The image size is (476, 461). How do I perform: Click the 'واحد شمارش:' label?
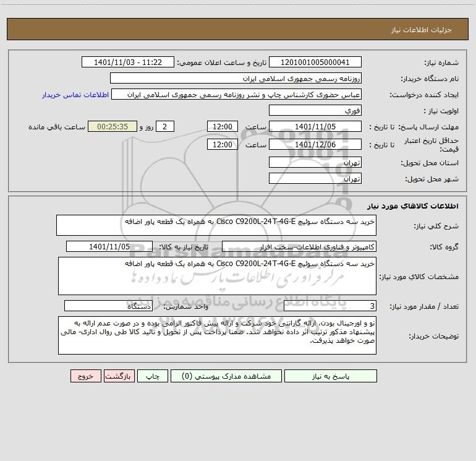click(x=186, y=307)
